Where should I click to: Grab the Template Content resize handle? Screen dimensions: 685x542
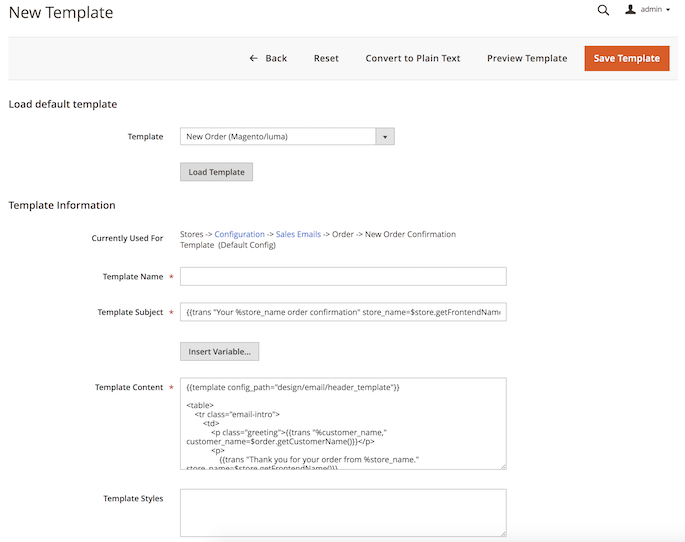click(502, 465)
